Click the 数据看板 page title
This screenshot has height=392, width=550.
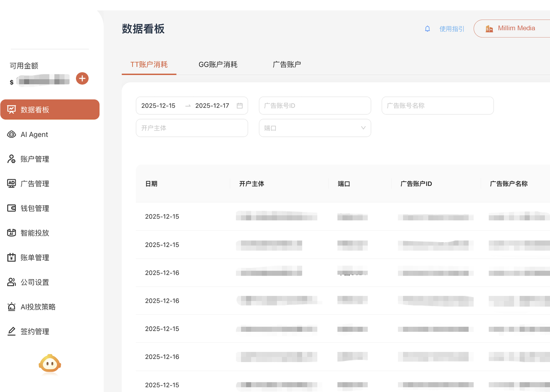point(143,29)
